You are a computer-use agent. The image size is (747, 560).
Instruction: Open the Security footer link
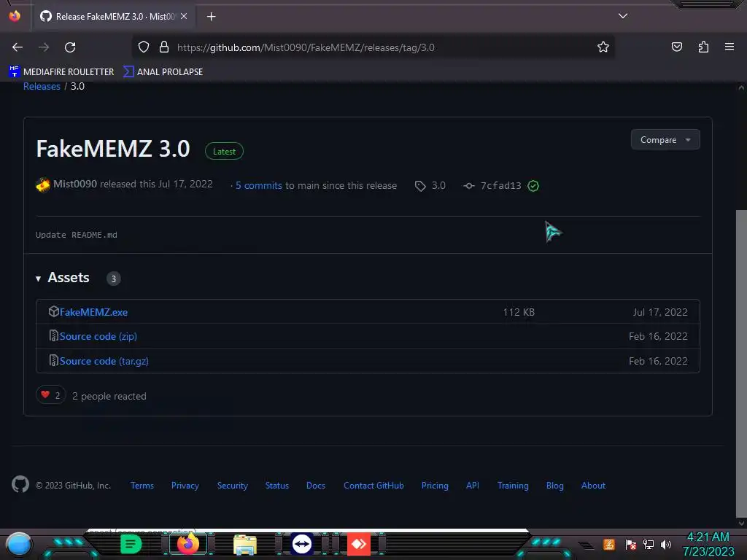coord(233,486)
